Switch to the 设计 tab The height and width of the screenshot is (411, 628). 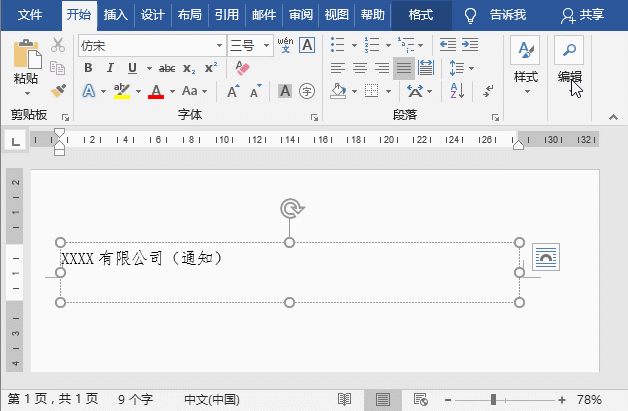(x=153, y=15)
